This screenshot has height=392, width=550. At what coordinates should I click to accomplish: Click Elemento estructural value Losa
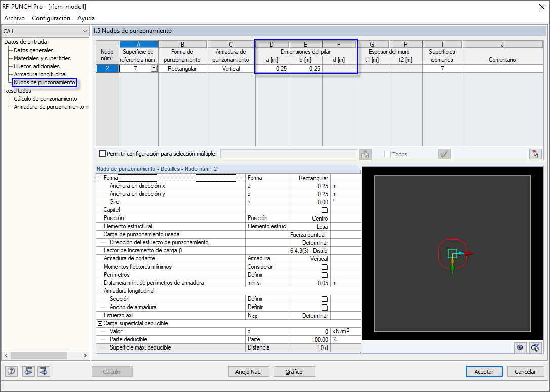(309, 226)
